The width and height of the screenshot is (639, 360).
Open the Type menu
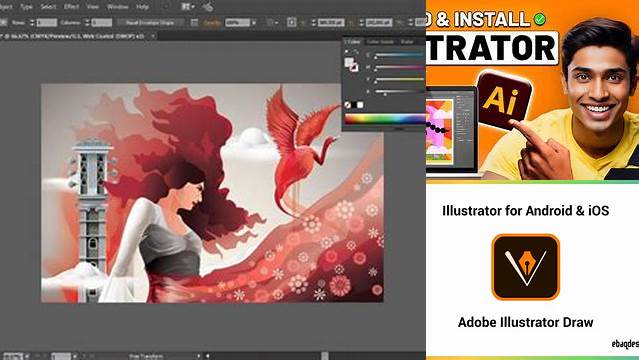pos(26,7)
